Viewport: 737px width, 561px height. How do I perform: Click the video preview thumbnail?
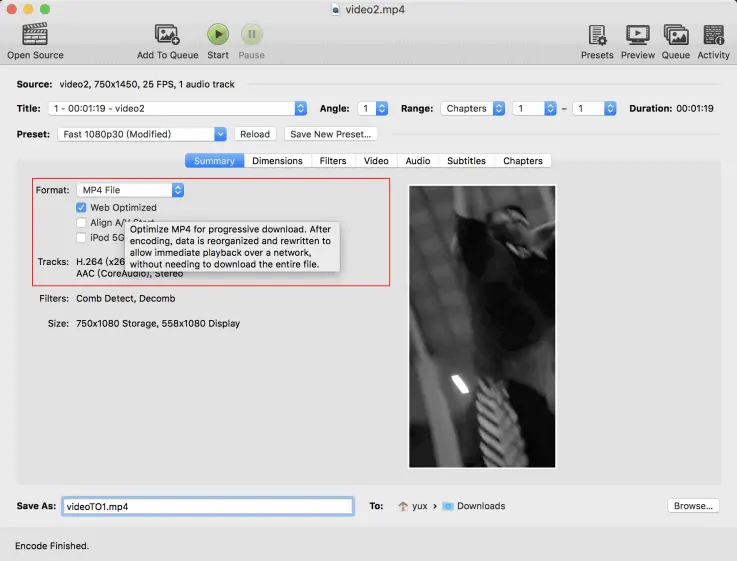[482, 327]
